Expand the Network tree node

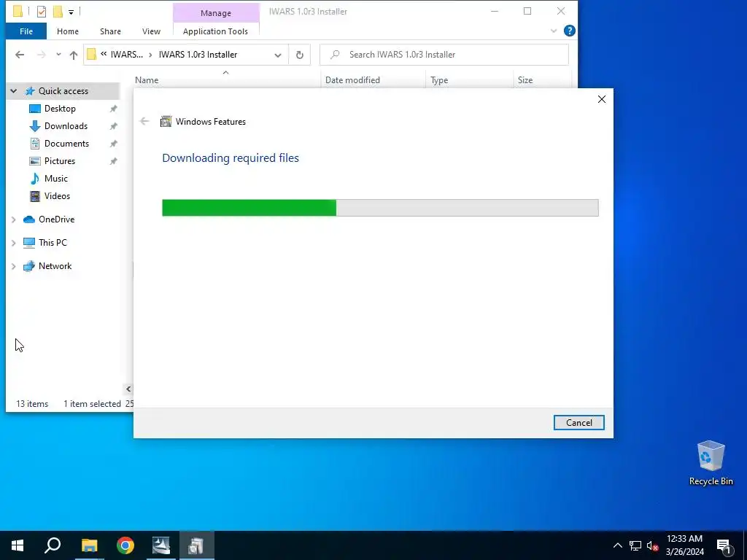14,266
